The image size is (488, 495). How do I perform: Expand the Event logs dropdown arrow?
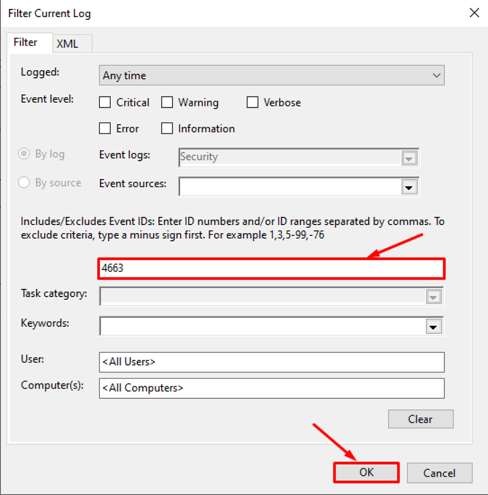[409, 158]
